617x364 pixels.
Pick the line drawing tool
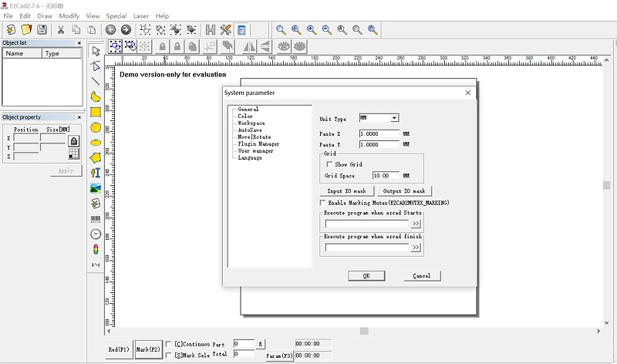click(96, 81)
